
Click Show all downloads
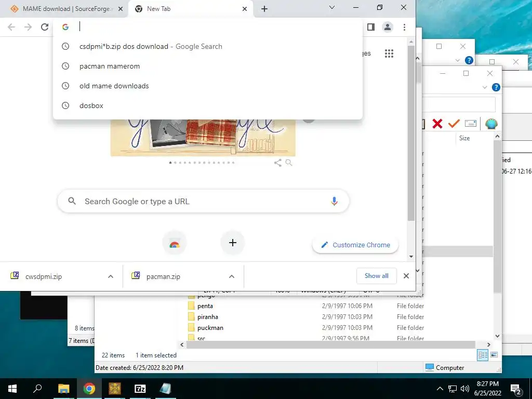[376, 276]
